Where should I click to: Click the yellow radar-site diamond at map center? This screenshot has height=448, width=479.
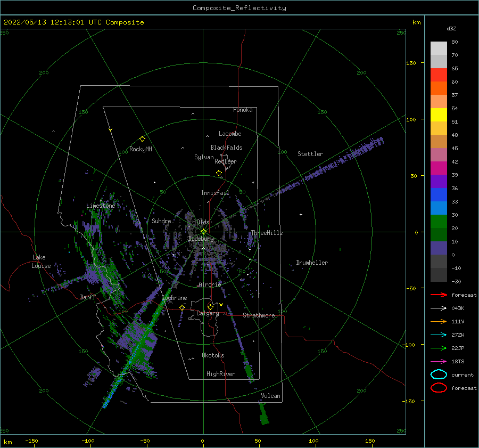(x=203, y=232)
